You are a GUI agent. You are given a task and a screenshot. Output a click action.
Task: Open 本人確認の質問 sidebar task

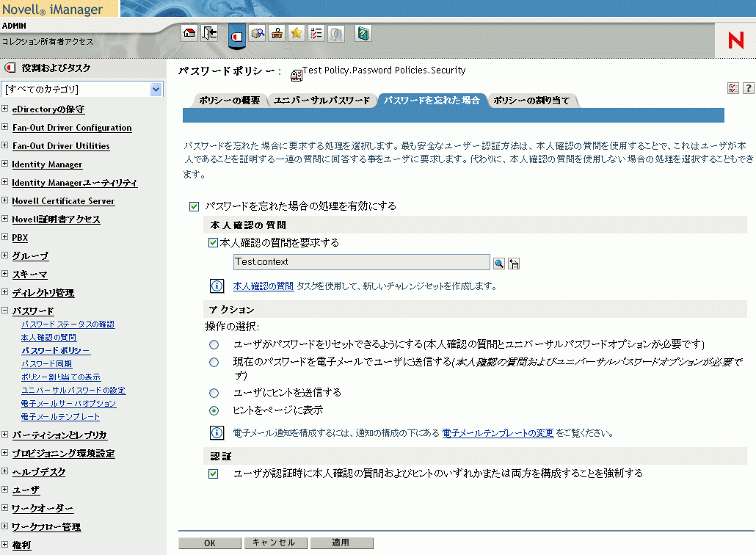point(48,338)
